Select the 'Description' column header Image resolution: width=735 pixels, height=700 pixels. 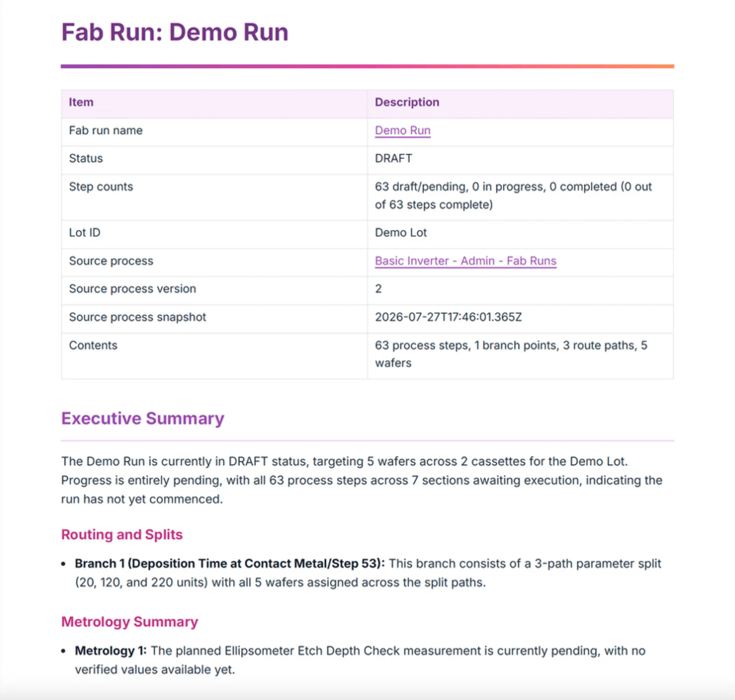pos(407,102)
